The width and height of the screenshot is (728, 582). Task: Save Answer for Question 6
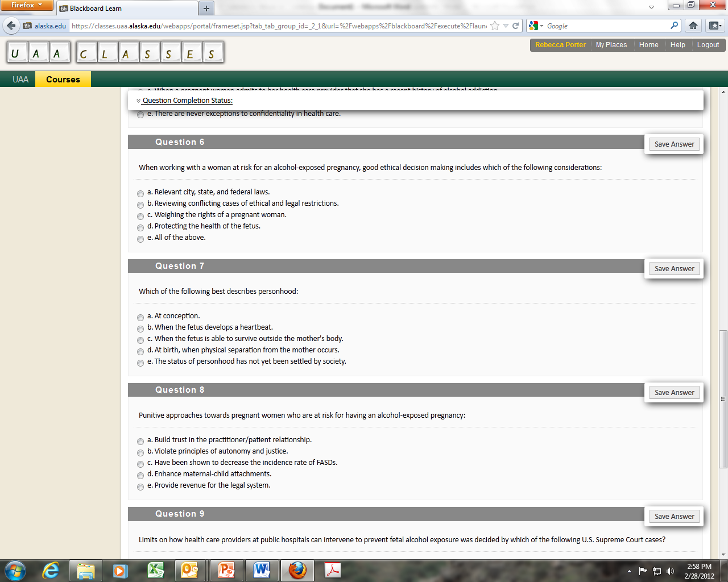674,144
